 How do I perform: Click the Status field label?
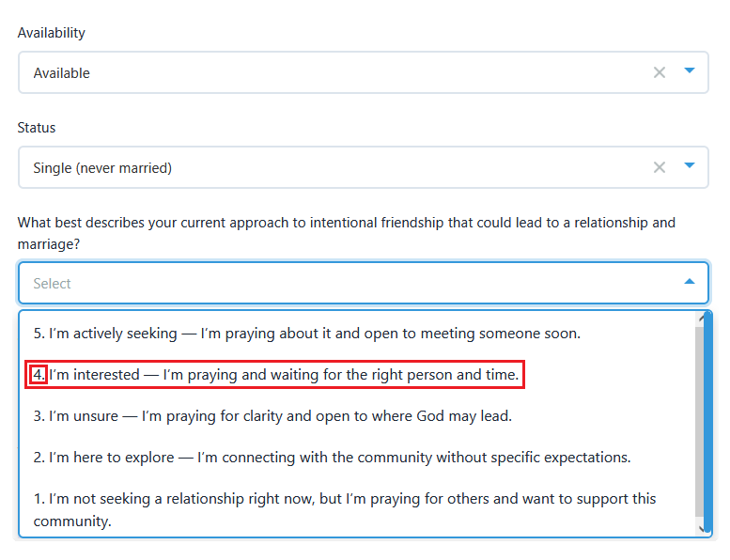coord(37,128)
